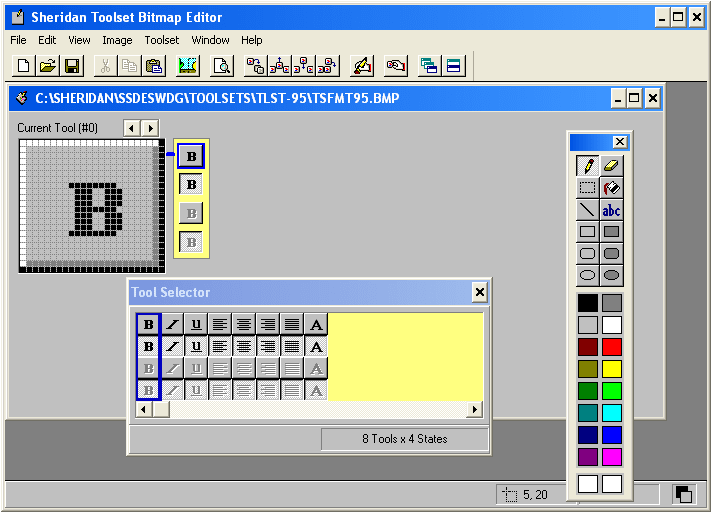715x514 pixels.
Task: Open the File menu
Action: click(x=18, y=40)
